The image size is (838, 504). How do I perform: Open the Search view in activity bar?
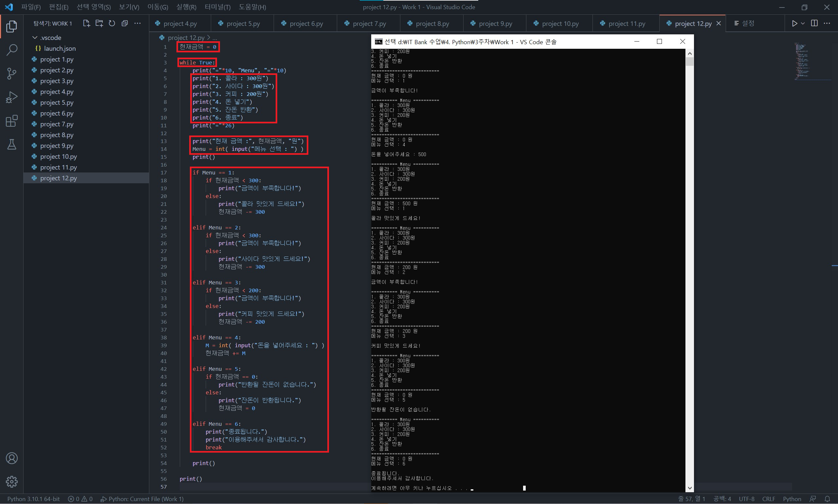(x=11, y=50)
